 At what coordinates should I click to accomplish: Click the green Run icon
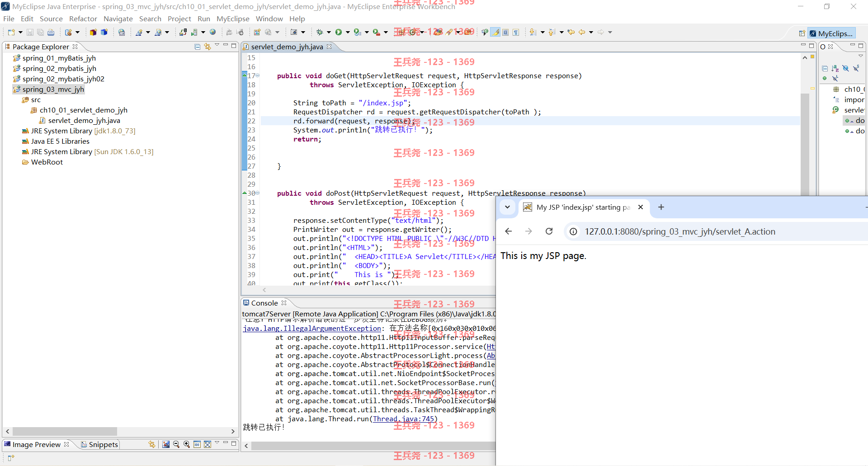pos(338,32)
